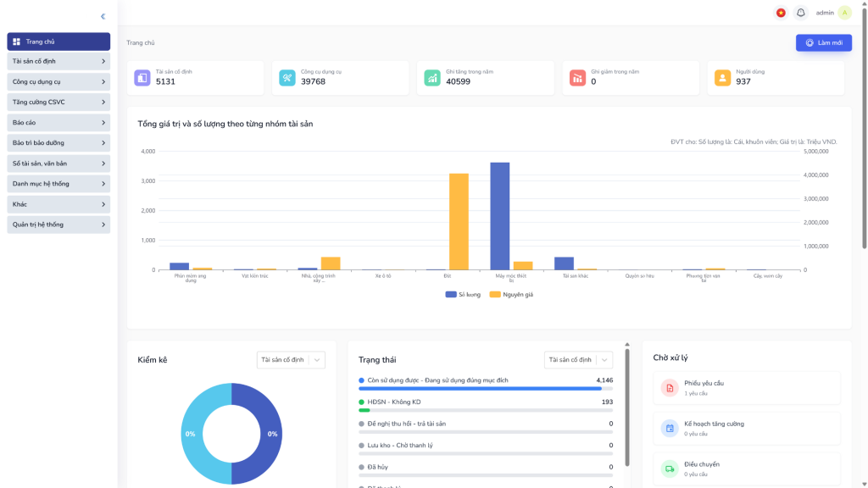Open the Trạng thái asset type dropdown

coord(579,359)
